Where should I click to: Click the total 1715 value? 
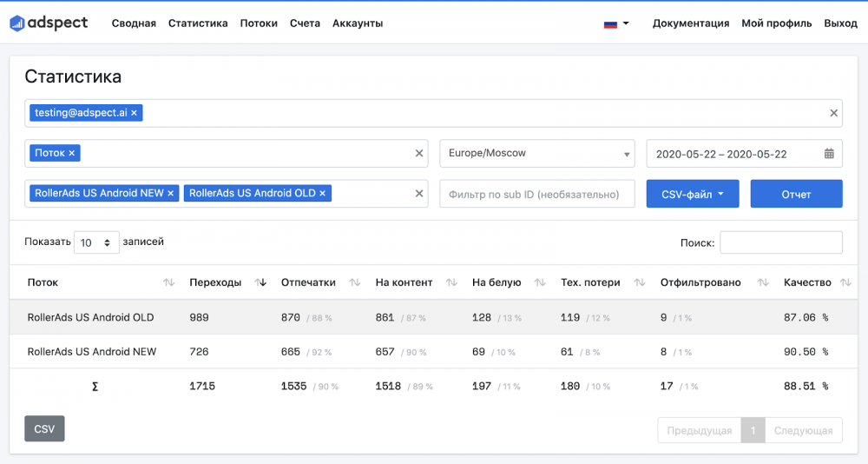202,387
